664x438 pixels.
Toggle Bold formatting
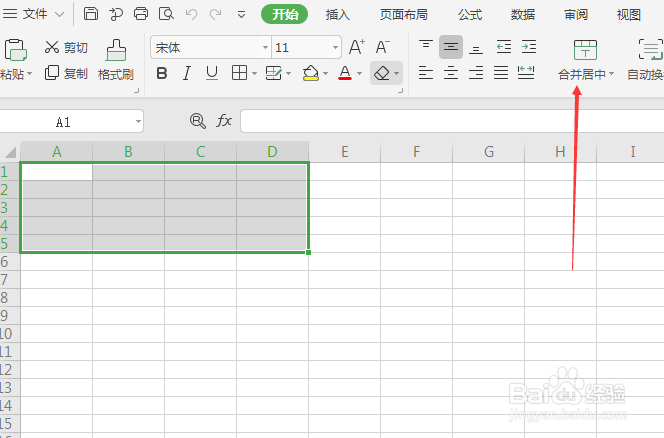(162, 73)
